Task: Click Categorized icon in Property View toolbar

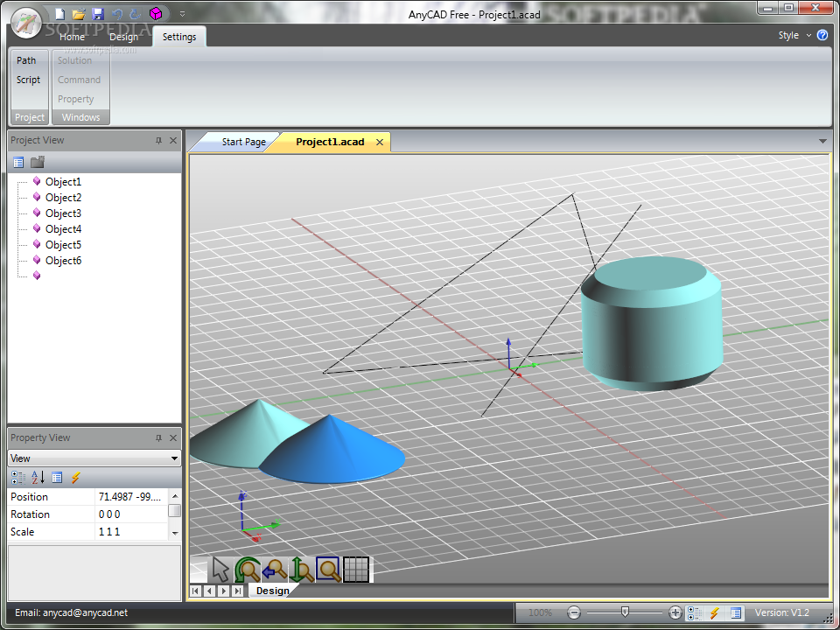Action: pyautogui.click(x=18, y=478)
